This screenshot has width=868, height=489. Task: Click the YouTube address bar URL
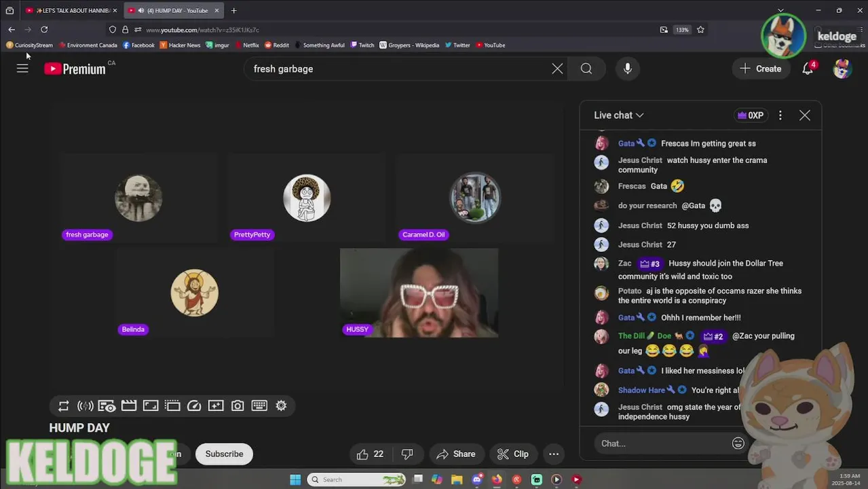point(202,30)
